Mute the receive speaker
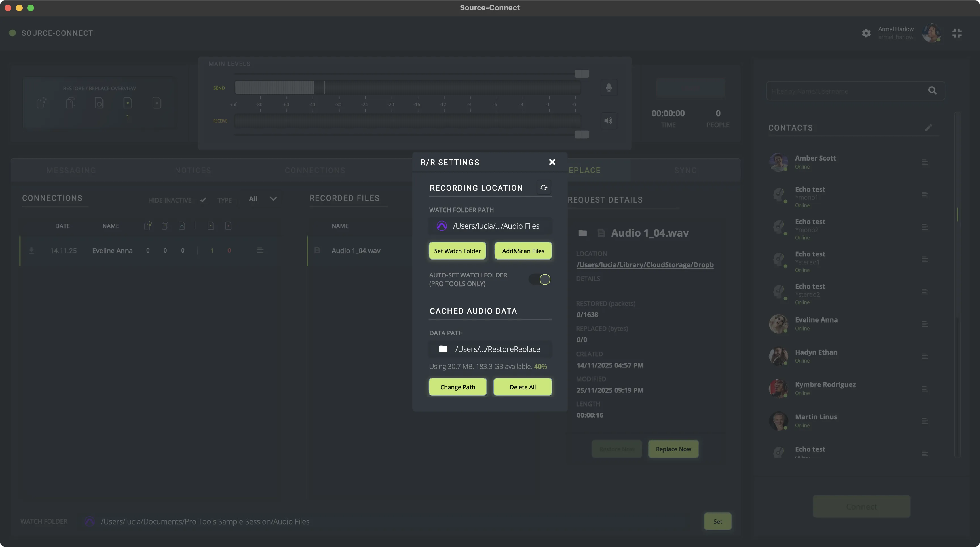Screen dimensions: 980x547 (609, 121)
